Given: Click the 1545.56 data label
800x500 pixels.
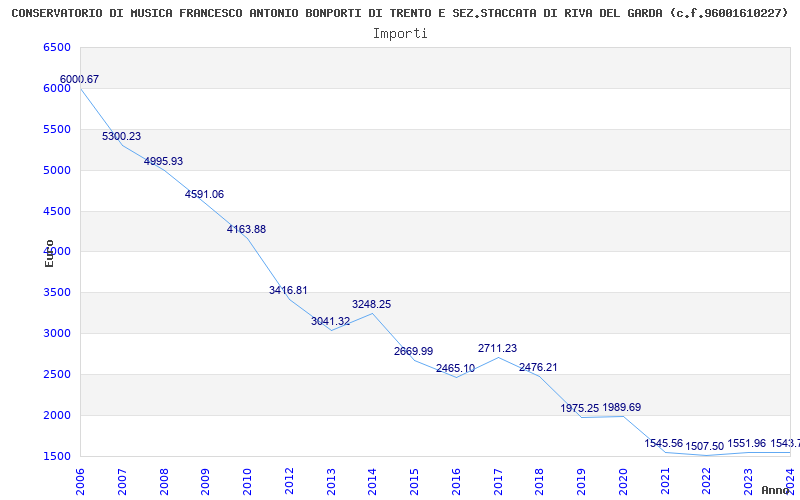Looking at the screenshot, I should 664,444.
